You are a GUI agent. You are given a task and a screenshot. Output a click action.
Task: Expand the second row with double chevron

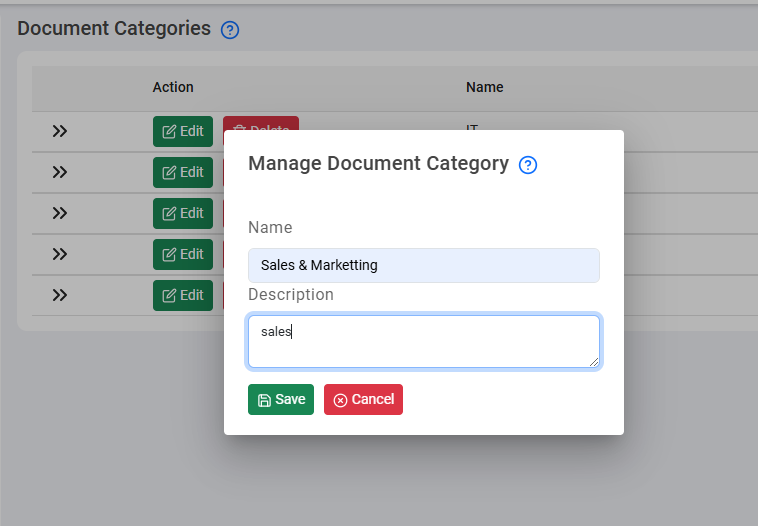pos(60,172)
